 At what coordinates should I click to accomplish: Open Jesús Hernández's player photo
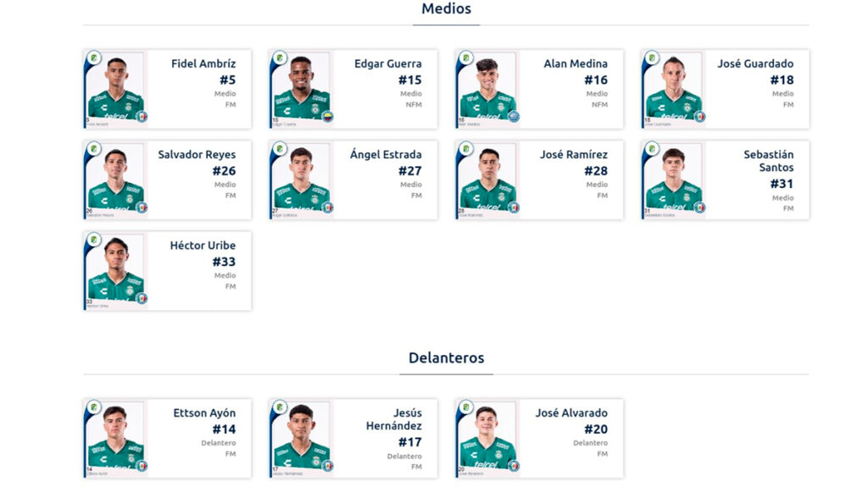302,438
